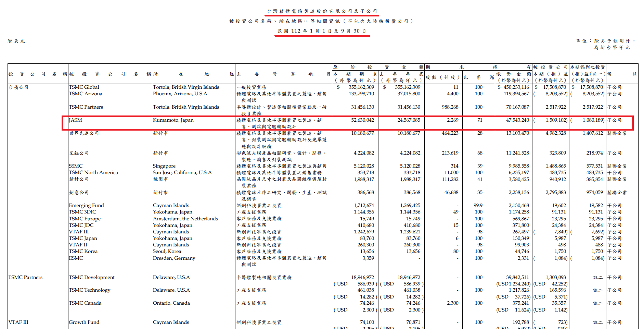
Task: Click the TSMC Global row name
Action: point(84,87)
